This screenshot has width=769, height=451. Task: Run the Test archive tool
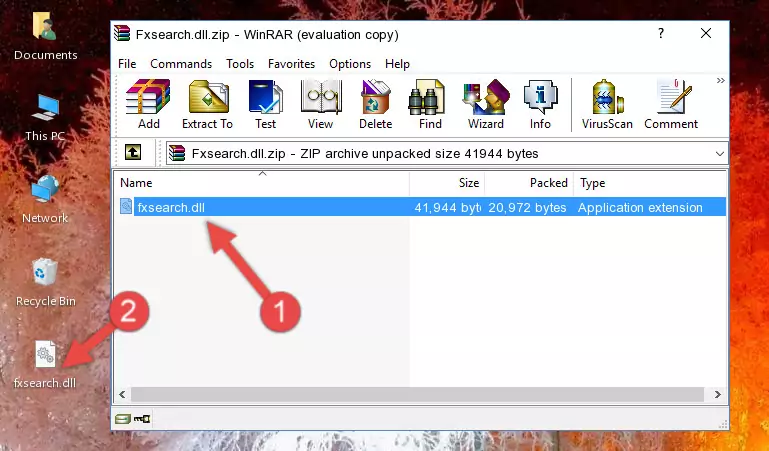[x=265, y=104]
